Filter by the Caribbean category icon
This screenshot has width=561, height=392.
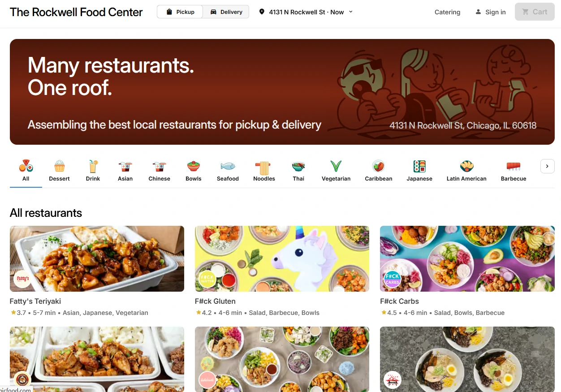(x=379, y=167)
